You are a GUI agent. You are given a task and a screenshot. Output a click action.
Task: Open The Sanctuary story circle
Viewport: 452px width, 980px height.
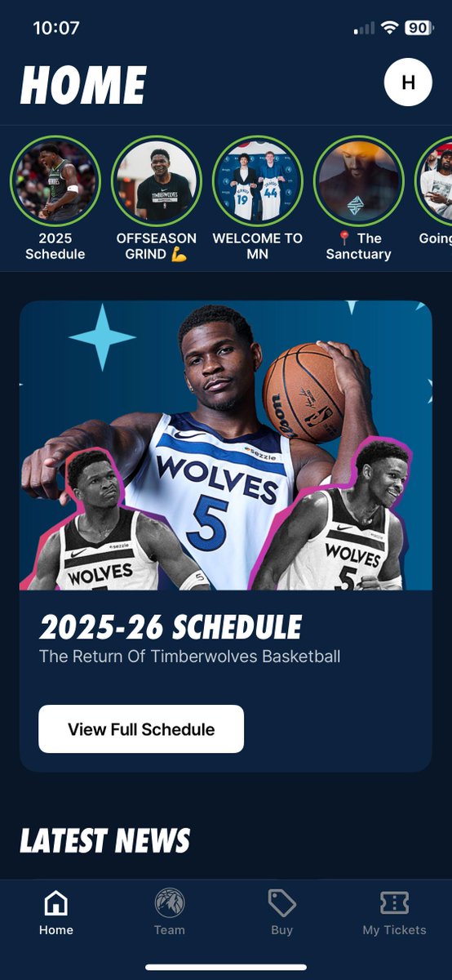click(359, 180)
